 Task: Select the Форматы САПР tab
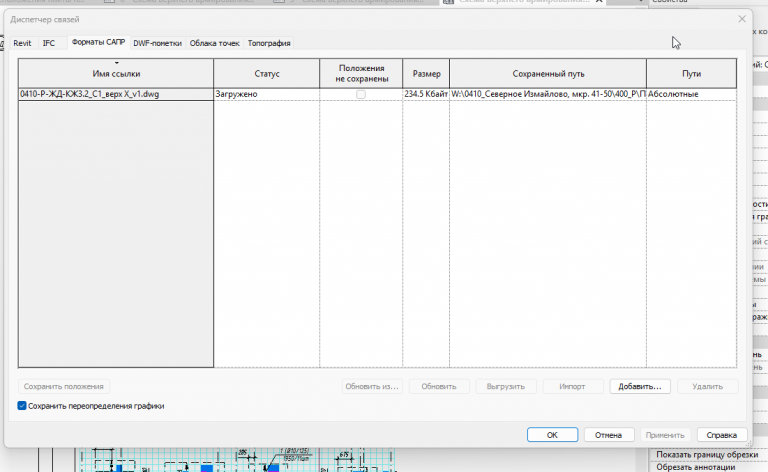(98, 43)
